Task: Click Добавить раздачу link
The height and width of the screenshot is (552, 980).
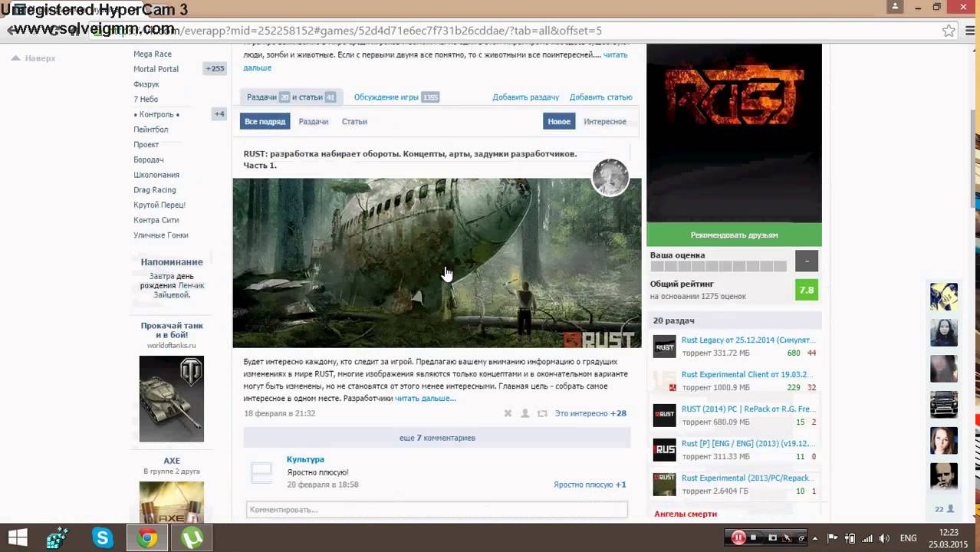Action: [525, 97]
